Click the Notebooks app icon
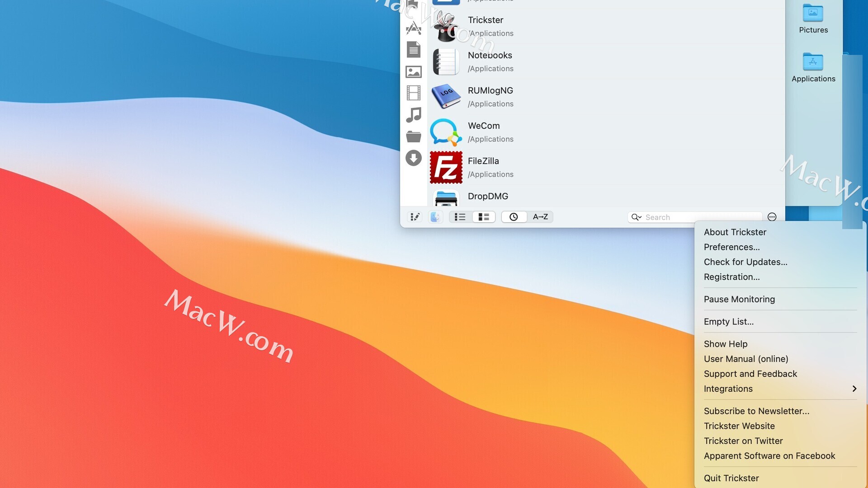The height and width of the screenshot is (488, 868). point(446,62)
